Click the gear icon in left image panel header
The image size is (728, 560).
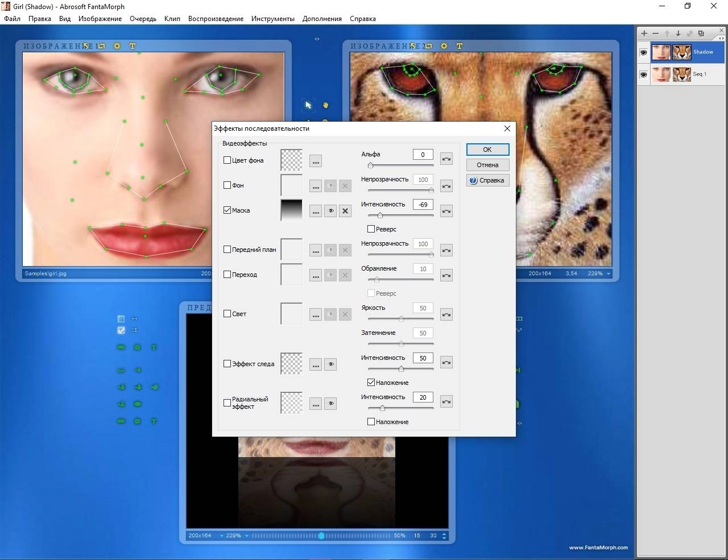coord(117,46)
